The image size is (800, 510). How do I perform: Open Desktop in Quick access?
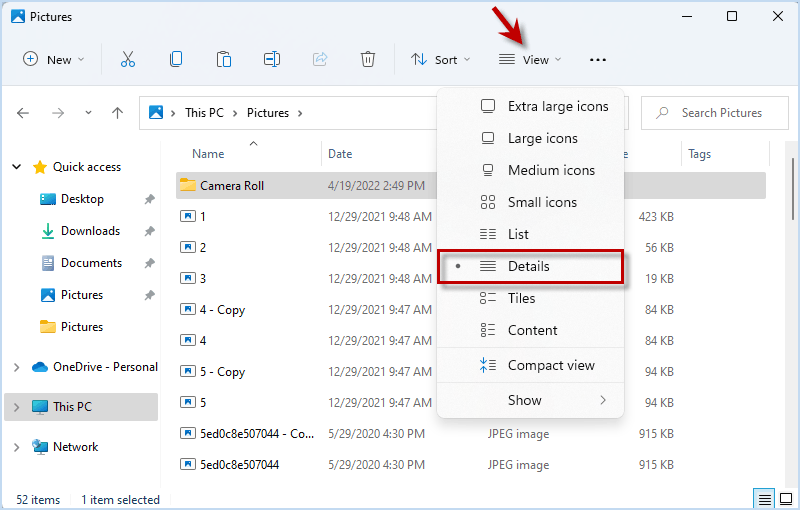pyautogui.click(x=82, y=199)
